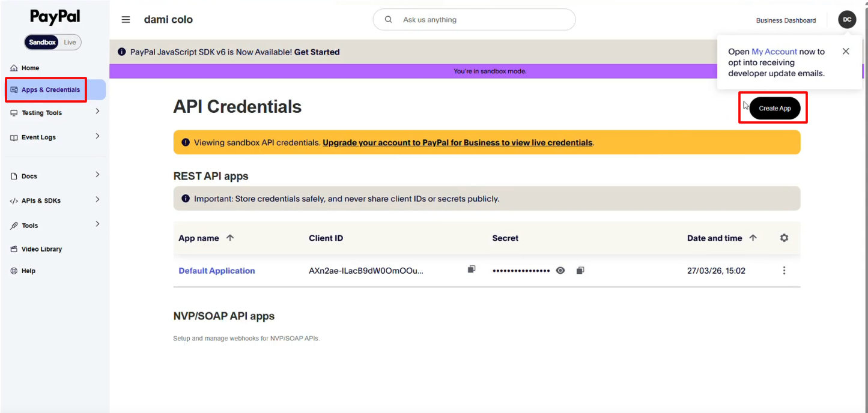Open the Business Dashboard link
Screen dimensions: 868x413
pyautogui.click(x=786, y=20)
